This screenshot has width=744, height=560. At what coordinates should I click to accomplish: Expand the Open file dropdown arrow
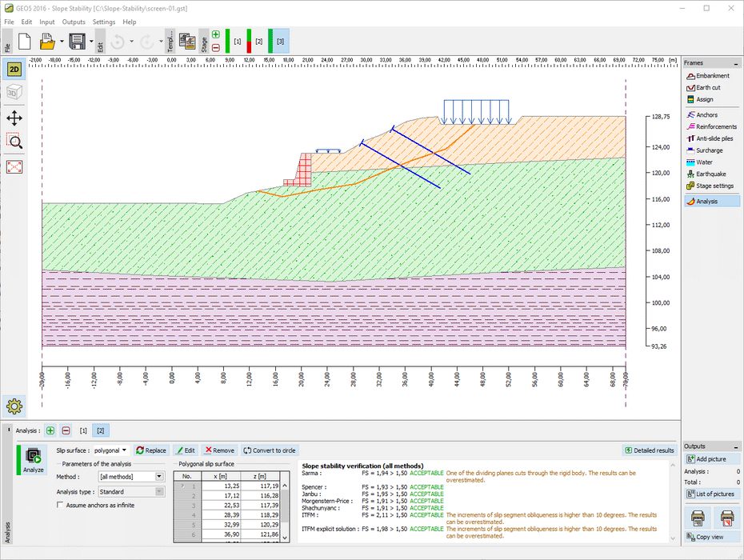[62, 40]
